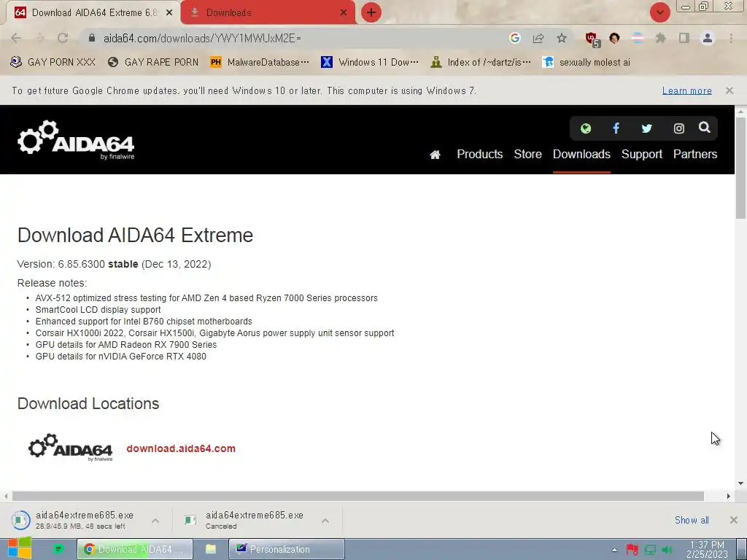Click the Version: 6.85.6300 stable line

pyautogui.click(x=115, y=264)
